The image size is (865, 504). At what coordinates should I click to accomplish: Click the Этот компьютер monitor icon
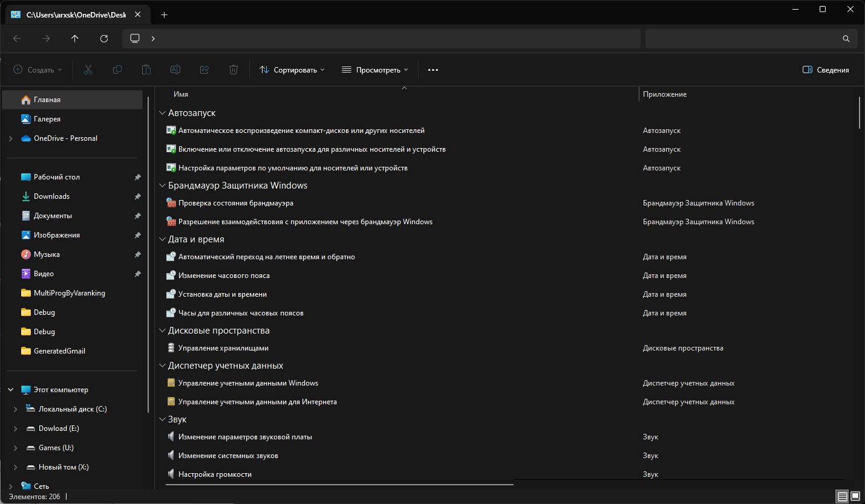click(25, 390)
